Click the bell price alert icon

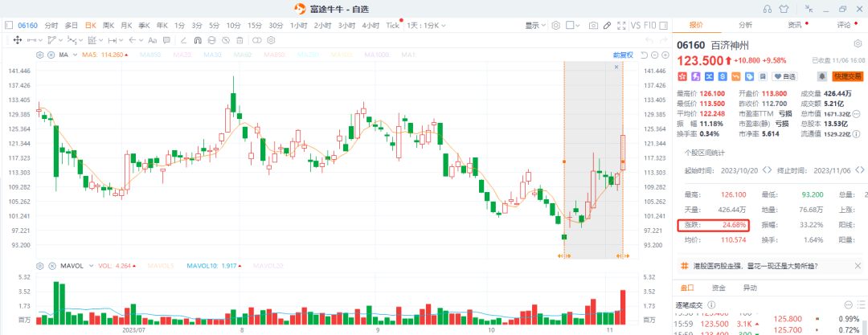tap(822, 76)
